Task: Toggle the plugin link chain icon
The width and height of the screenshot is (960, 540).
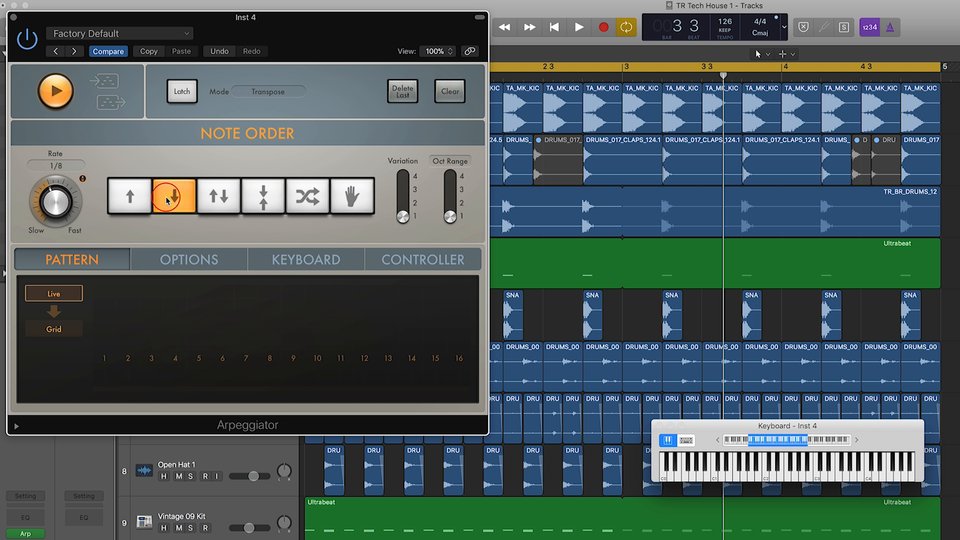Action: pyautogui.click(x=470, y=51)
